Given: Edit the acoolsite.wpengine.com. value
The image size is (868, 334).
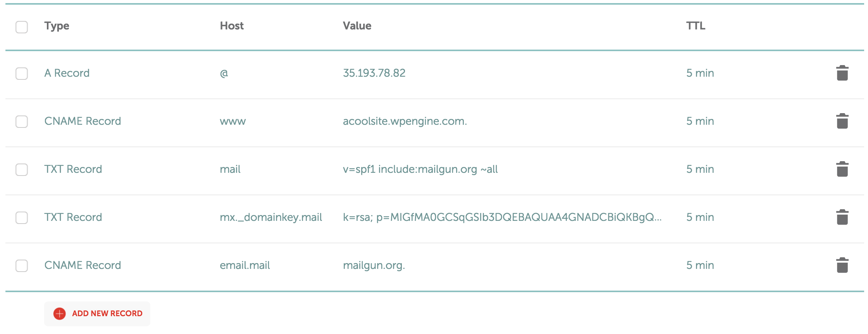Looking at the screenshot, I should 405,121.
